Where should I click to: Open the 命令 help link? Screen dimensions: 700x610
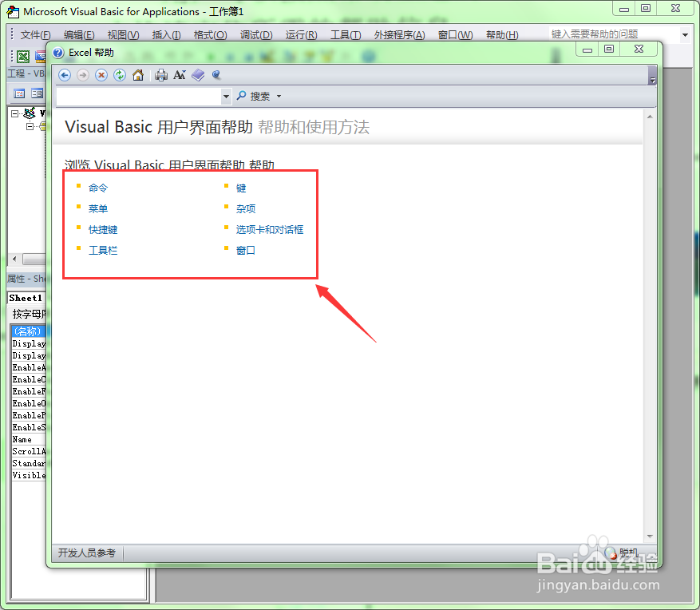[x=97, y=188]
